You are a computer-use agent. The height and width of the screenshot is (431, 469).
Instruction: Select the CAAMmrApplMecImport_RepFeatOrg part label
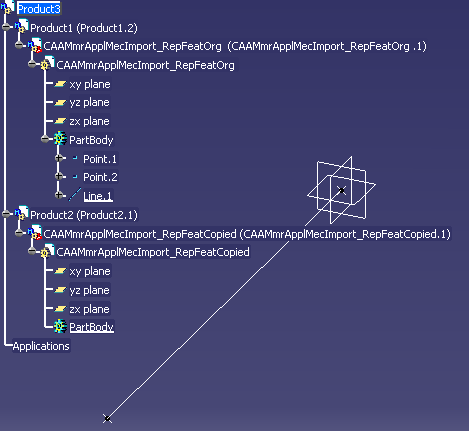[x=145, y=65]
